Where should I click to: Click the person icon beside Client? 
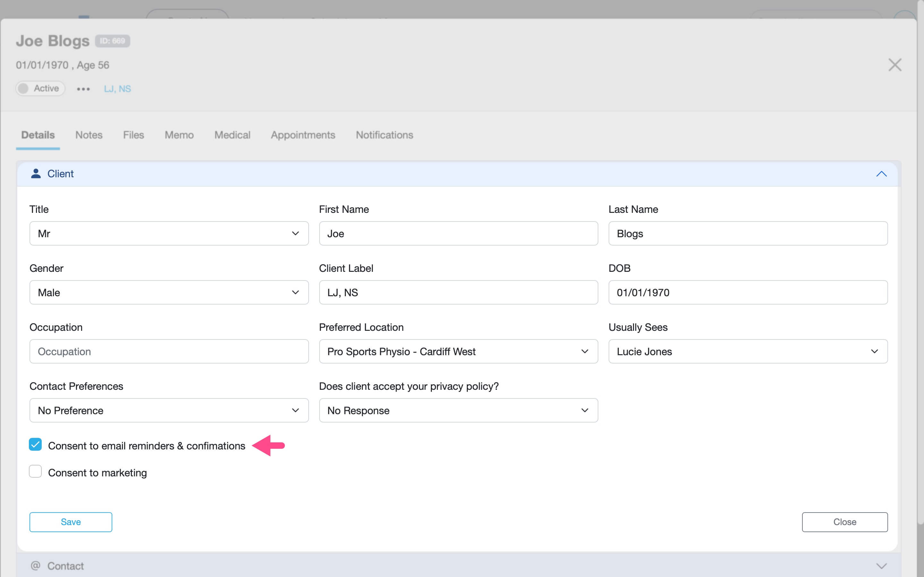[x=36, y=174]
